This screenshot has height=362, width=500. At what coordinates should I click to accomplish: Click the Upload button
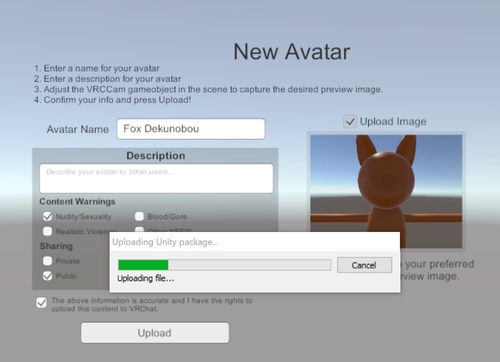point(155,333)
